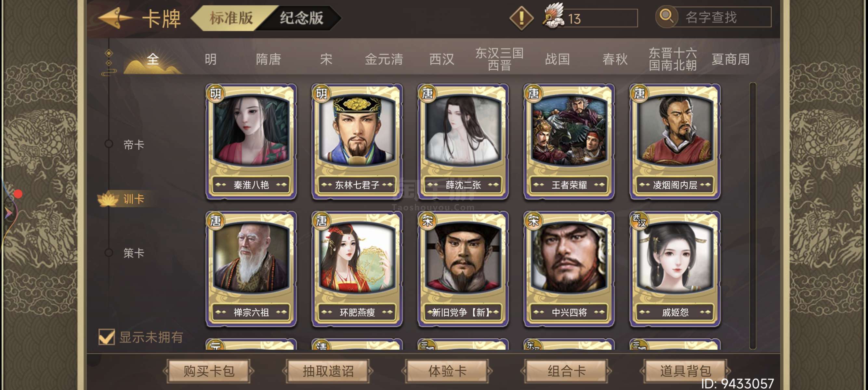Tap the floating arrow icon at left edge

point(8,213)
